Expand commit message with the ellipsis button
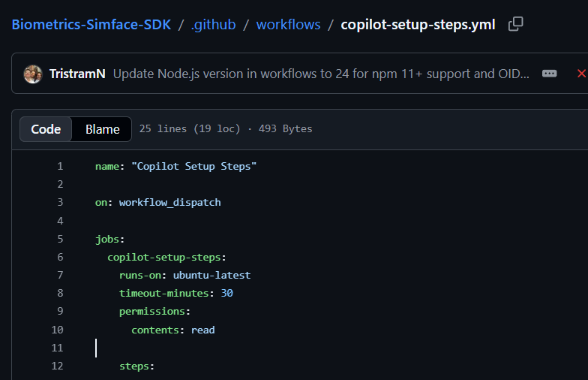The width and height of the screenshot is (588, 380). [549, 74]
